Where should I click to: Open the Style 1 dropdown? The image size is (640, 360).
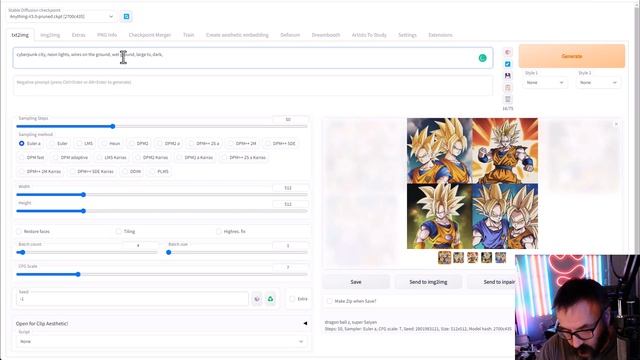pyautogui.click(x=544, y=83)
